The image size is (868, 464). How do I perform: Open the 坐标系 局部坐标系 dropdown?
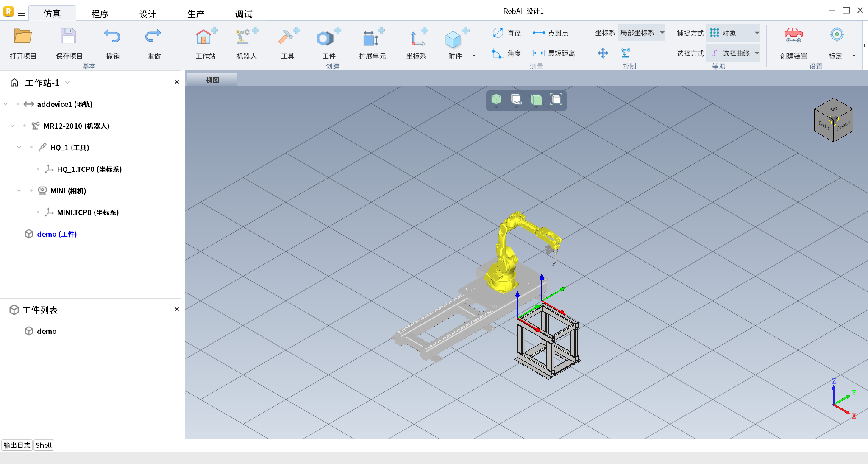tap(641, 33)
